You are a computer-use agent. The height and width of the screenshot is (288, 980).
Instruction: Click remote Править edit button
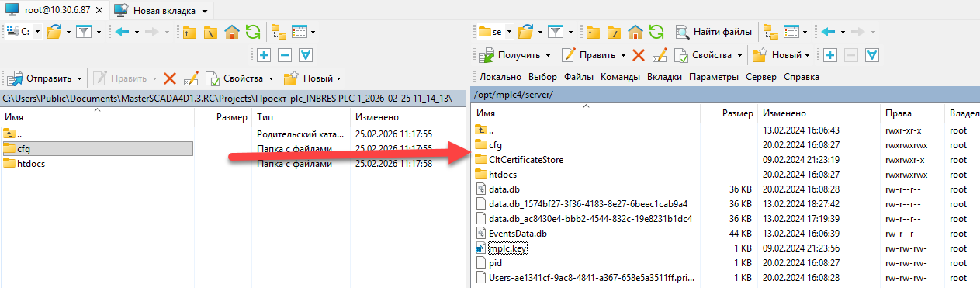click(x=589, y=55)
